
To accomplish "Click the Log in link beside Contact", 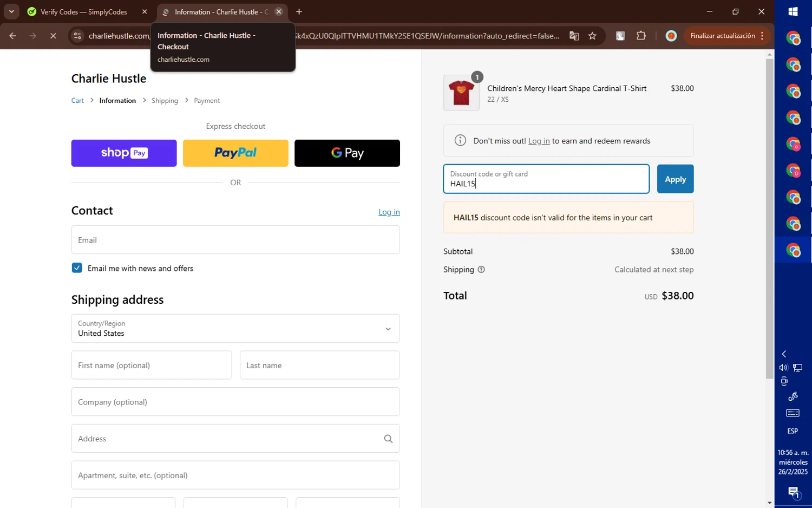I will click(x=389, y=212).
